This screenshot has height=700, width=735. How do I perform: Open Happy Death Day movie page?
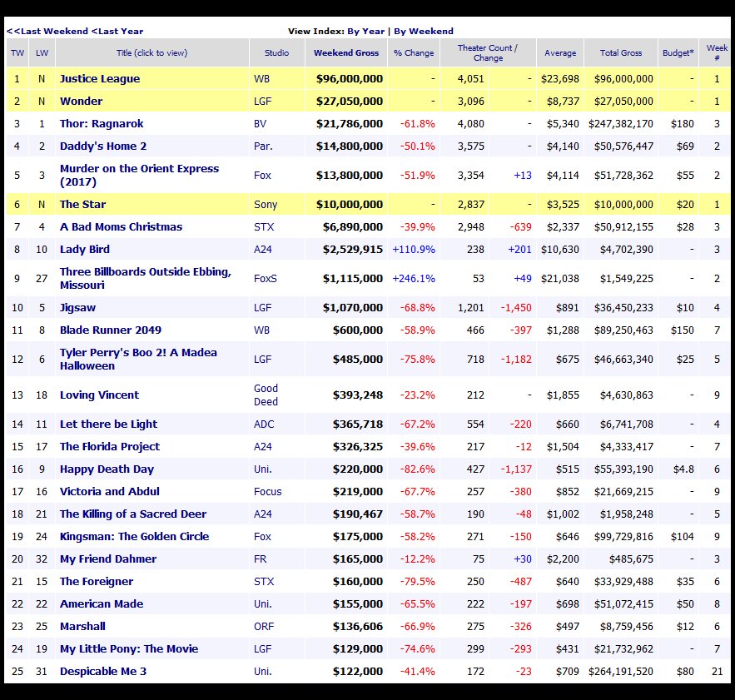click(107, 469)
